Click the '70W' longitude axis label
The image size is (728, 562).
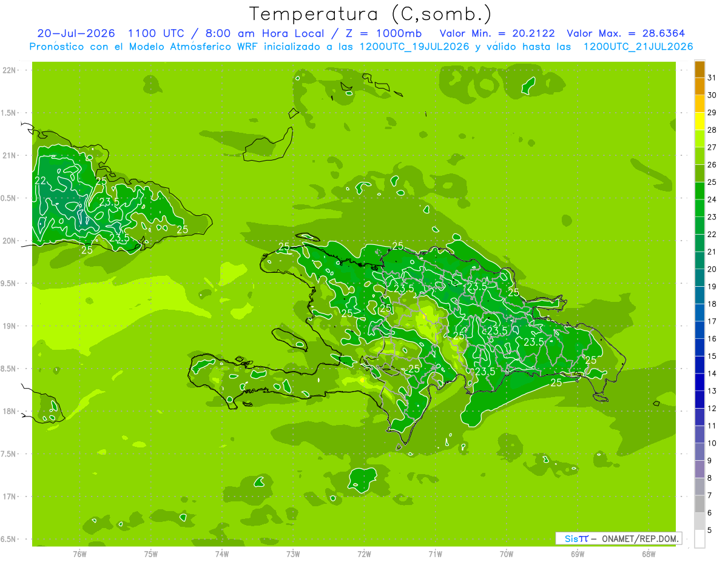click(x=506, y=554)
